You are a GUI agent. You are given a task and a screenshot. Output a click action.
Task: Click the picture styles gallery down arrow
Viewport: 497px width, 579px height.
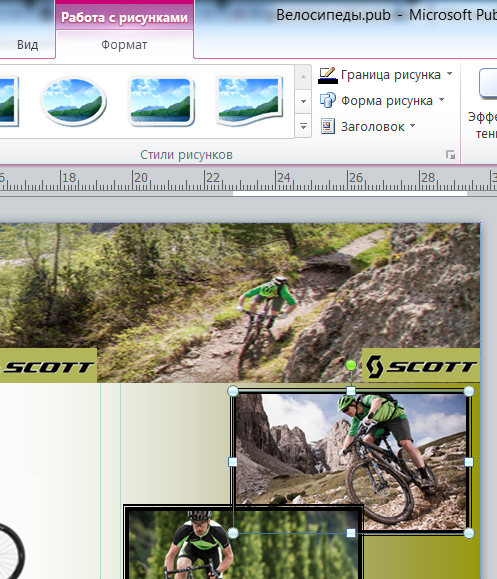pos(303,101)
